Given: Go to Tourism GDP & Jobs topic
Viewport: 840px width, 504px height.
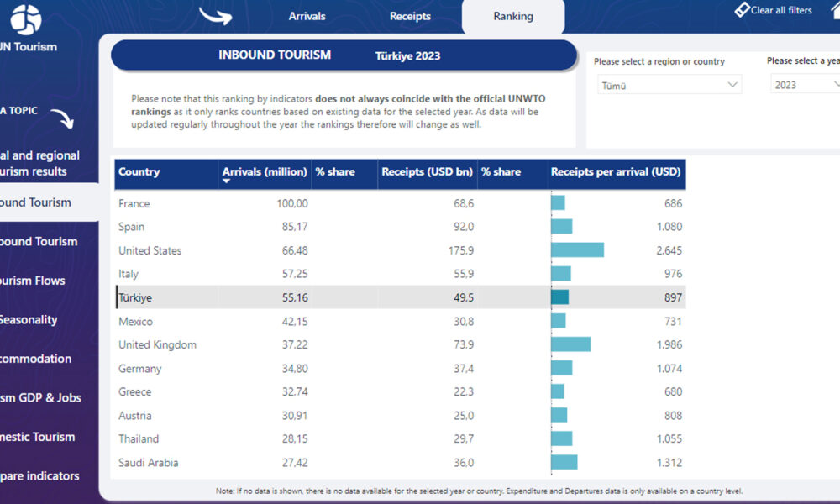Looking at the screenshot, I should pos(40,397).
